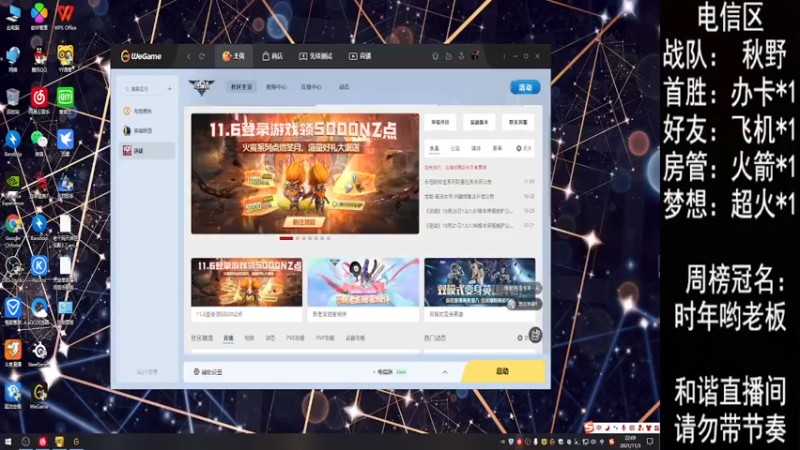The height and width of the screenshot is (450, 800).
Task: Open the news item dated 11-03
Action: pyautogui.click(x=479, y=182)
